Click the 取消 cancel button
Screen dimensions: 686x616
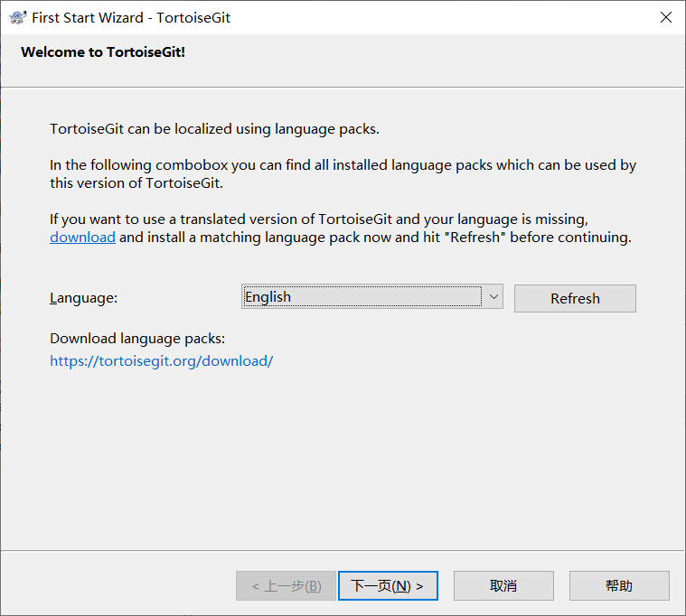click(503, 586)
